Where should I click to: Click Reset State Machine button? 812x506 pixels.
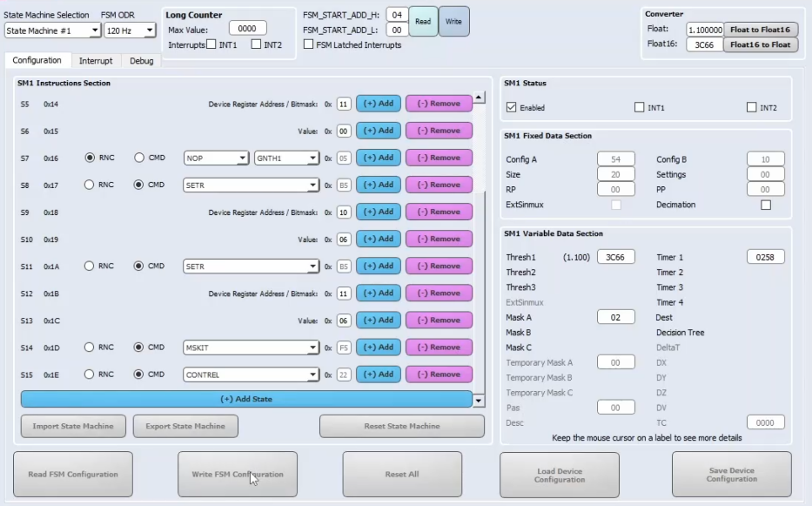(x=402, y=426)
